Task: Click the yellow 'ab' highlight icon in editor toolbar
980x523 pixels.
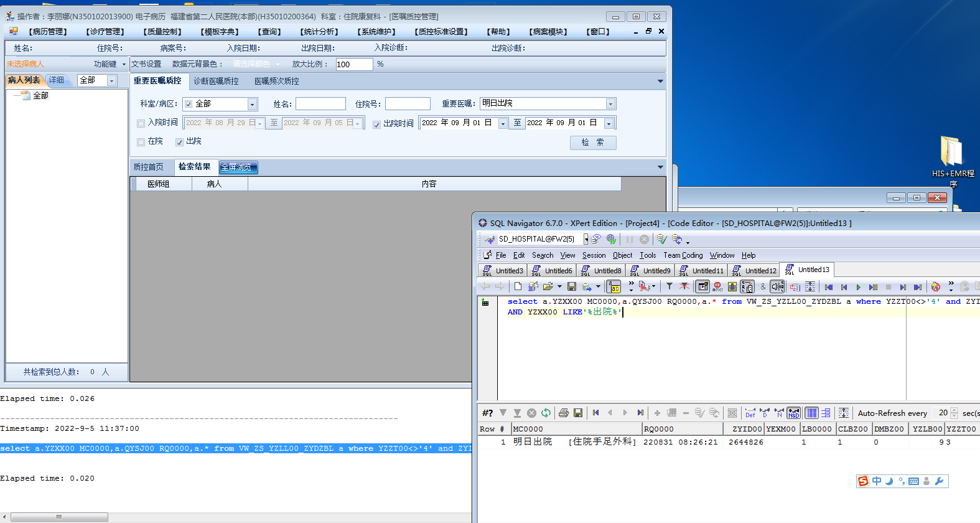Action: coord(614,286)
